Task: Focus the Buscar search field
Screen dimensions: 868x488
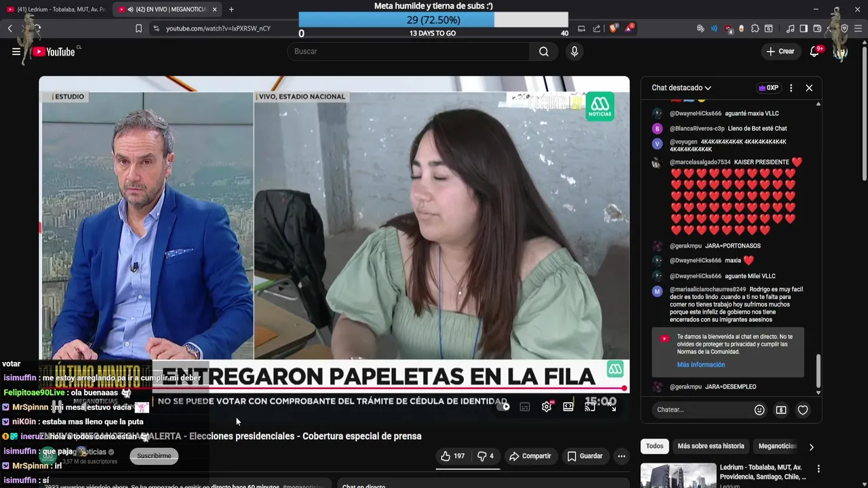Action: pos(409,52)
